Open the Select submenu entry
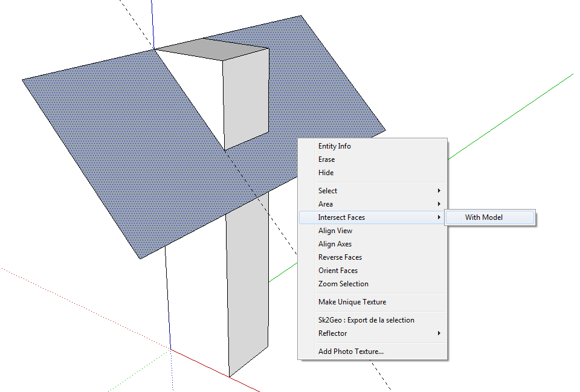 pos(373,191)
